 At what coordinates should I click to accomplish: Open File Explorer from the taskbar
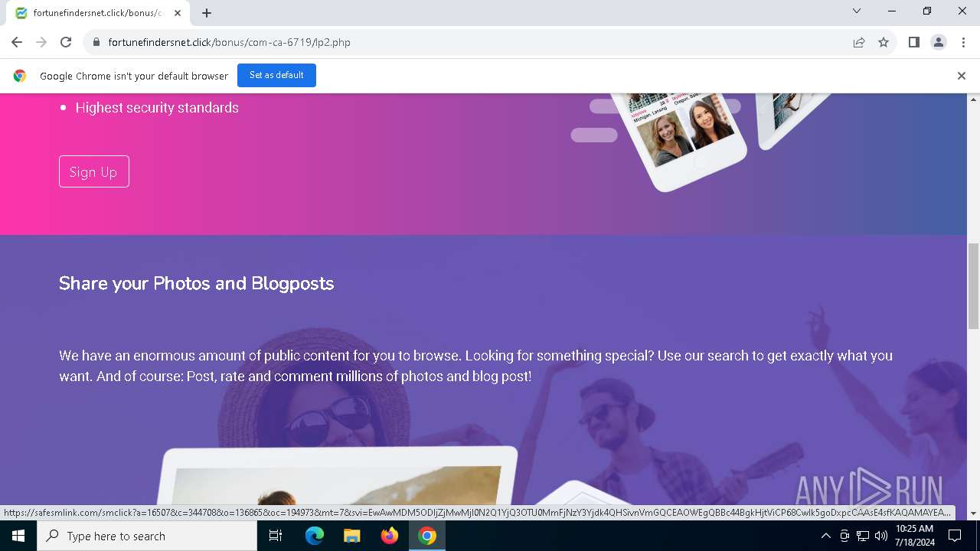pos(352,536)
